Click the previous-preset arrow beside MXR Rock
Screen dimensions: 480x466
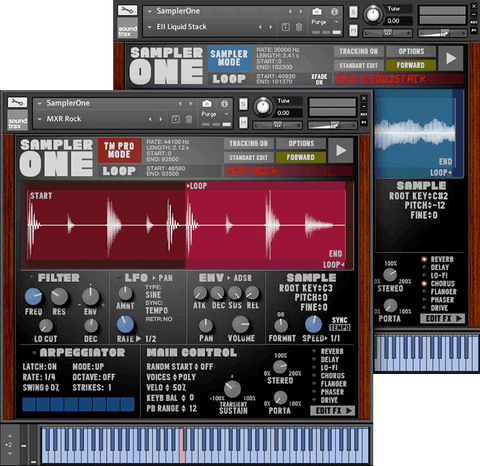tap(150, 119)
